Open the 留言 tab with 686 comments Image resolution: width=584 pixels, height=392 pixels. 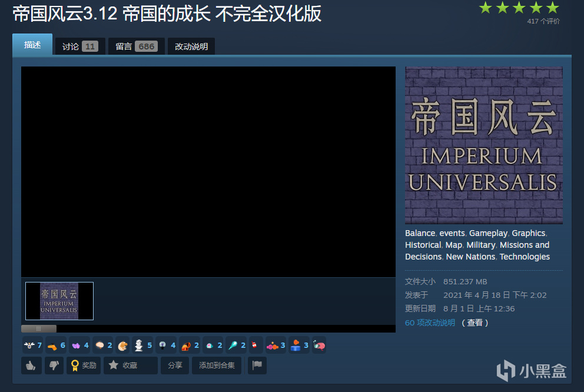[x=137, y=46]
